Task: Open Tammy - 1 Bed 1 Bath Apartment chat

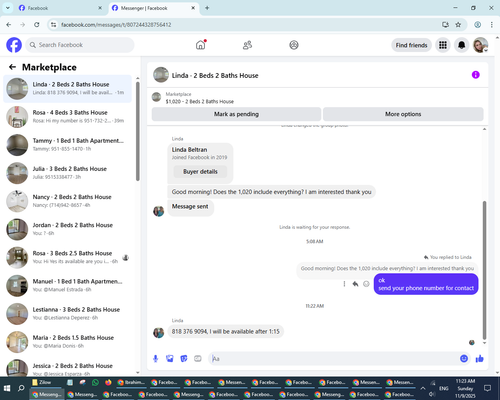Action: coord(67,145)
